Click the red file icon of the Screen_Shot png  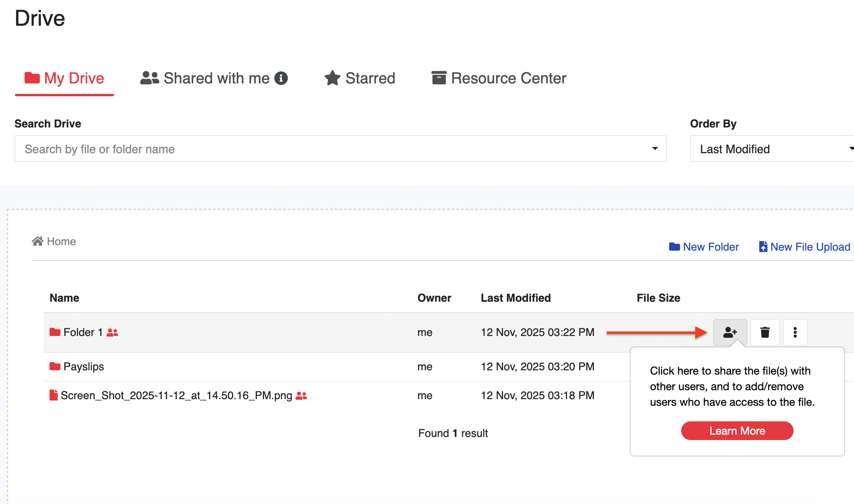tap(54, 395)
